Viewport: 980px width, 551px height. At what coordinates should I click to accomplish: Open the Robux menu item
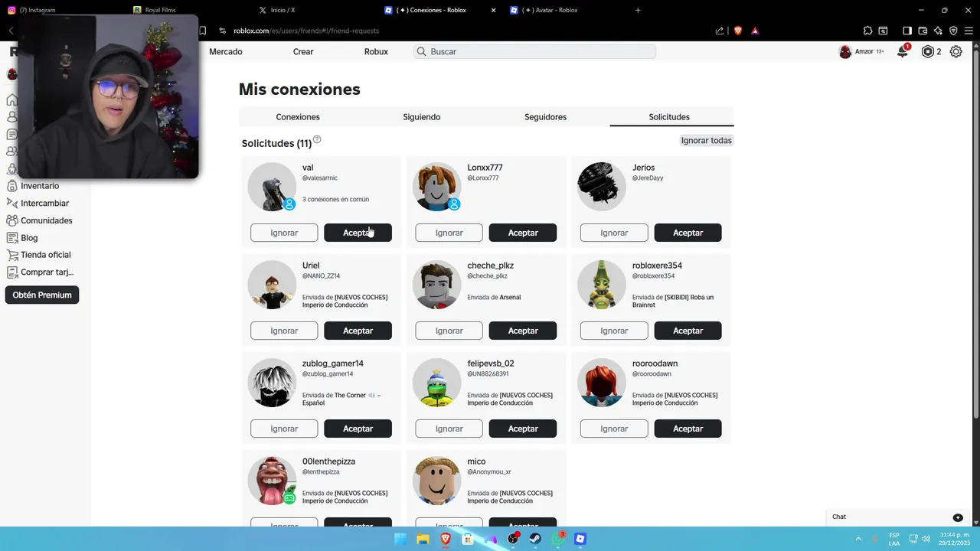(x=376, y=51)
